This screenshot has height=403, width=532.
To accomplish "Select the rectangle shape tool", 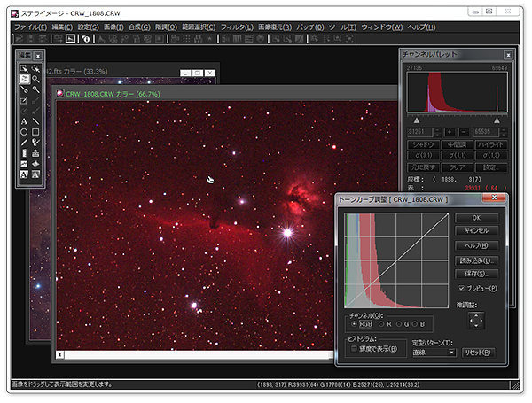I will (35, 132).
